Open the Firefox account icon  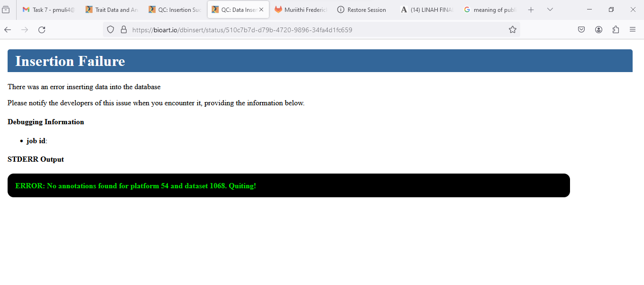tap(598, 30)
